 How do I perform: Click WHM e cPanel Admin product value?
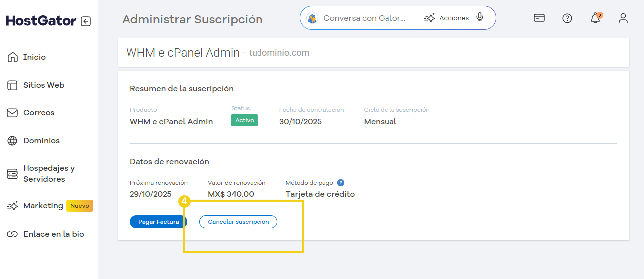coord(171,122)
